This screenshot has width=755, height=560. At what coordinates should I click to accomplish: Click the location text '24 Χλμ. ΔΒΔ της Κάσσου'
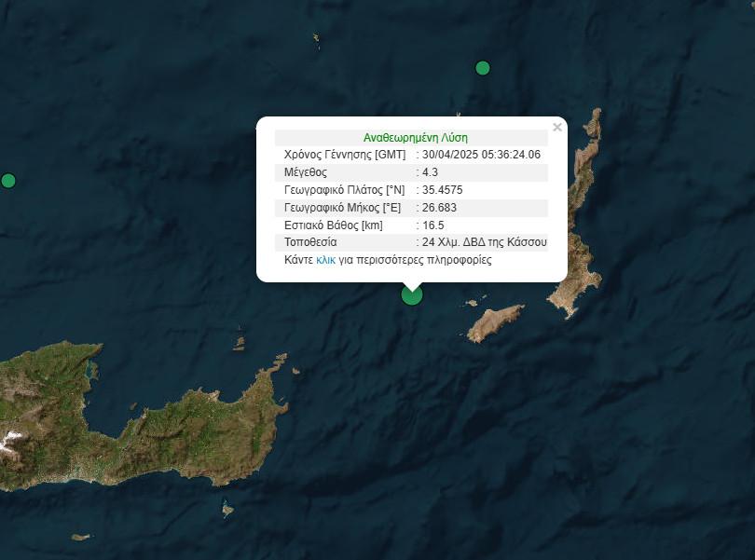(484, 242)
